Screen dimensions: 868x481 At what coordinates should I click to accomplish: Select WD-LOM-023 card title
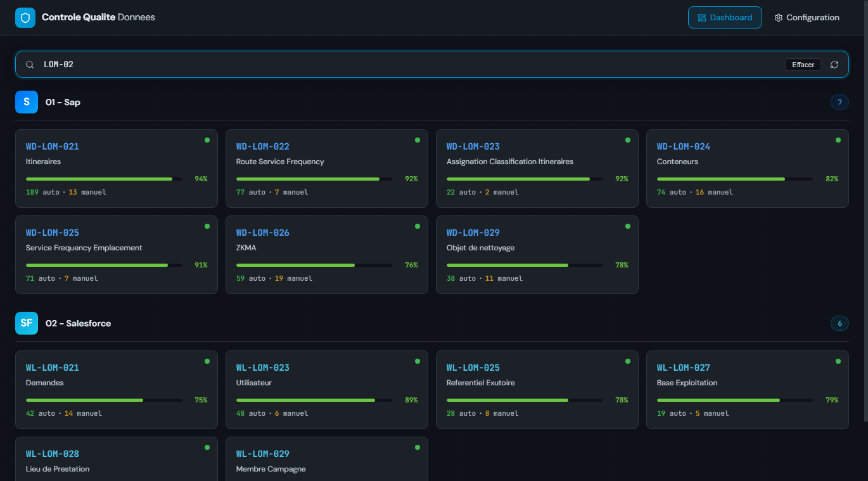pyautogui.click(x=473, y=146)
